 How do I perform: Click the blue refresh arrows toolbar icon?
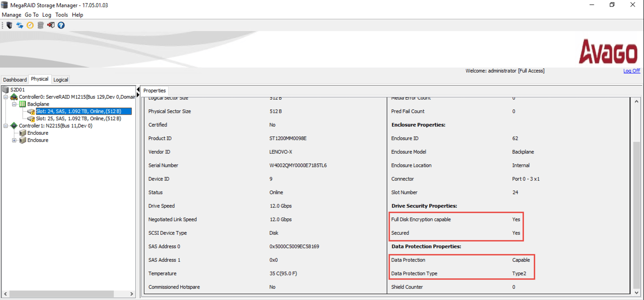[x=20, y=25]
